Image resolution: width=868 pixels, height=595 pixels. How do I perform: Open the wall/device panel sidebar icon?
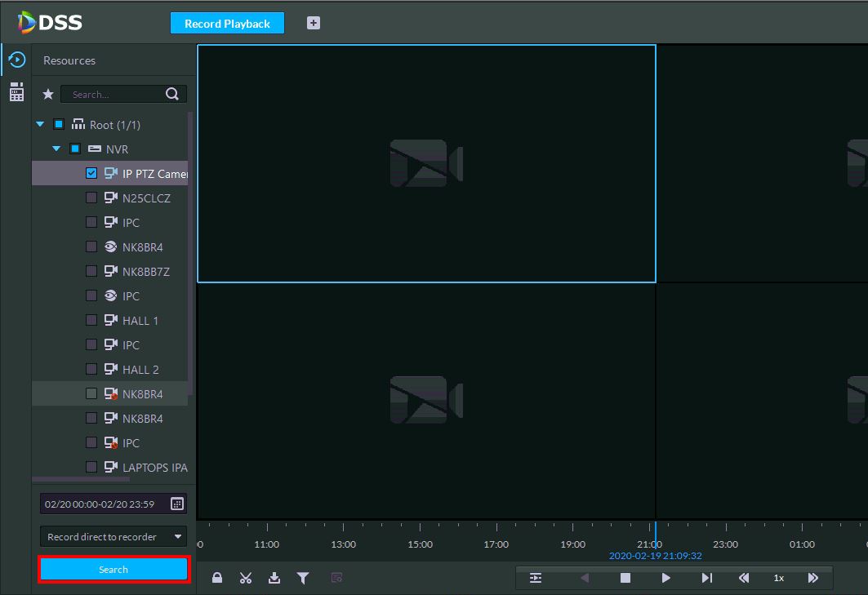click(x=16, y=92)
